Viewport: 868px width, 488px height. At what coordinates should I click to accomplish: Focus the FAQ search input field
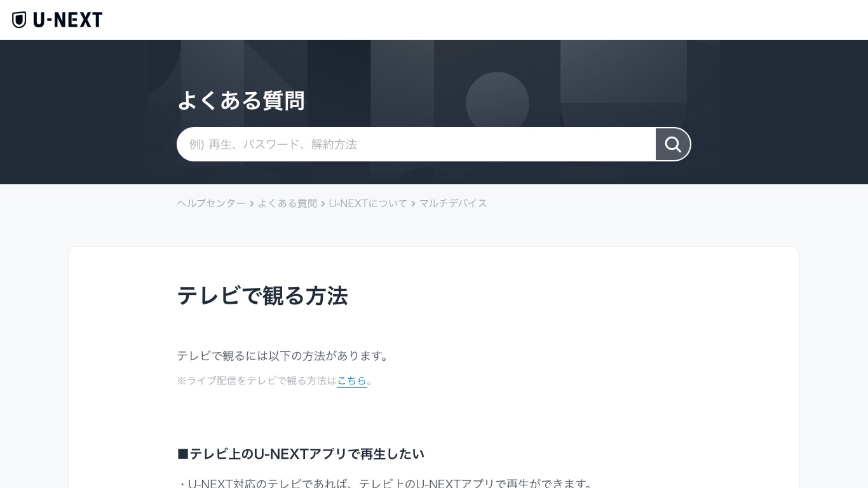(x=416, y=144)
